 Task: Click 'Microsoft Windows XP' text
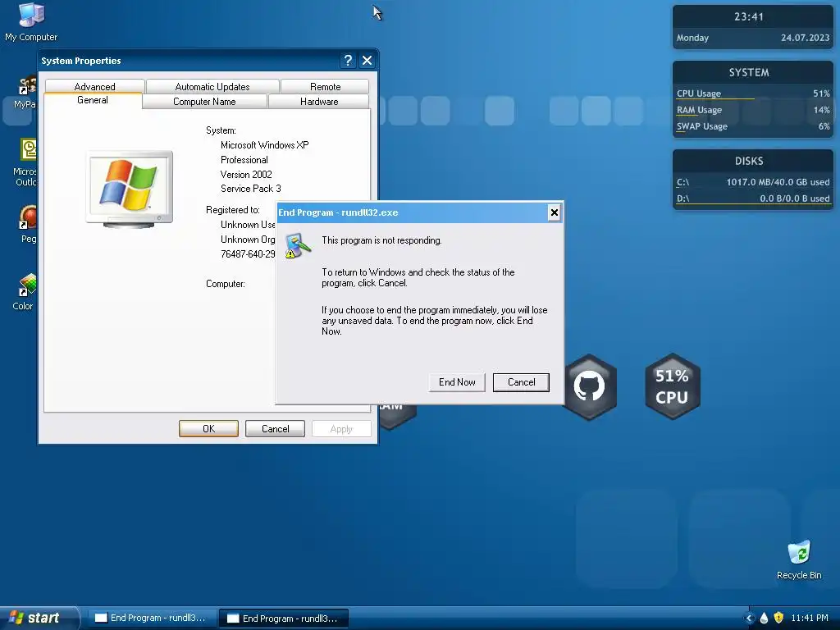[x=265, y=145]
